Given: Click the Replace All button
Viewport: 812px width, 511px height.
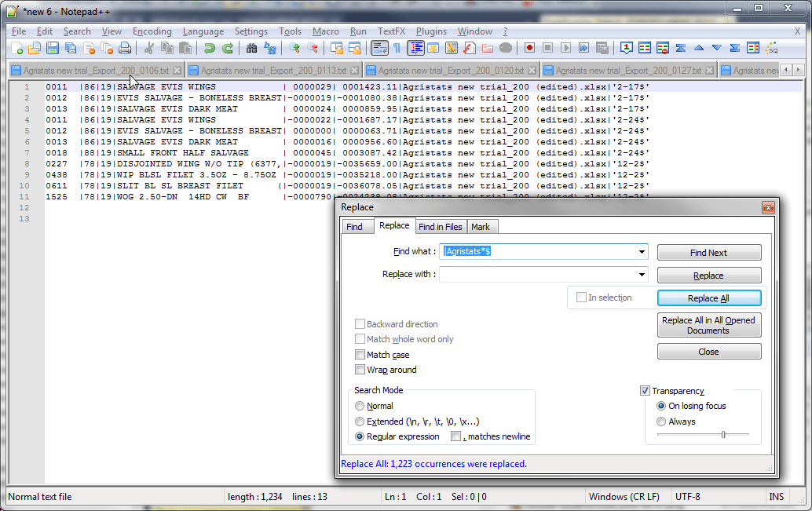Looking at the screenshot, I should [708, 297].
